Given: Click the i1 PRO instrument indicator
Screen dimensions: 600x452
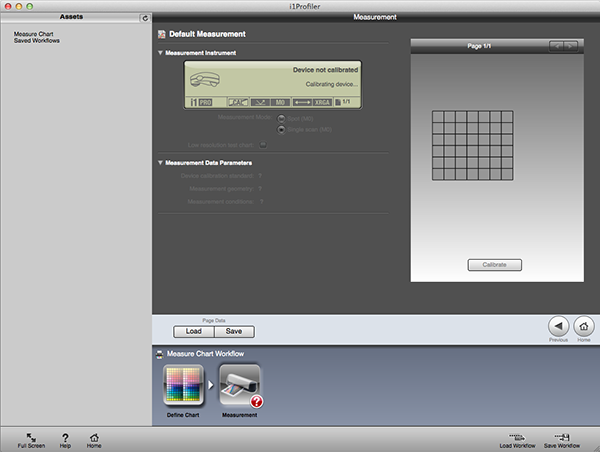Looking at the screenshot, I should [201, 103].
